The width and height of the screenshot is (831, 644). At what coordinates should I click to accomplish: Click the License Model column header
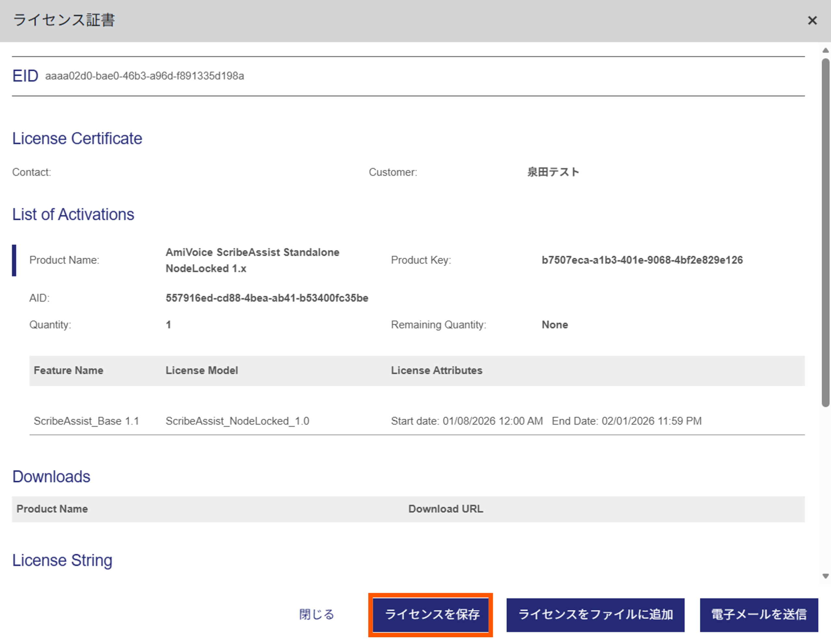click(x=202, y=371)
